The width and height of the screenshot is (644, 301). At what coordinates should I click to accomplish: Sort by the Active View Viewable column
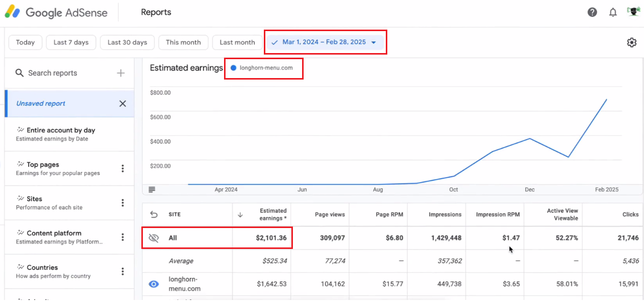[x=562, y=215]
